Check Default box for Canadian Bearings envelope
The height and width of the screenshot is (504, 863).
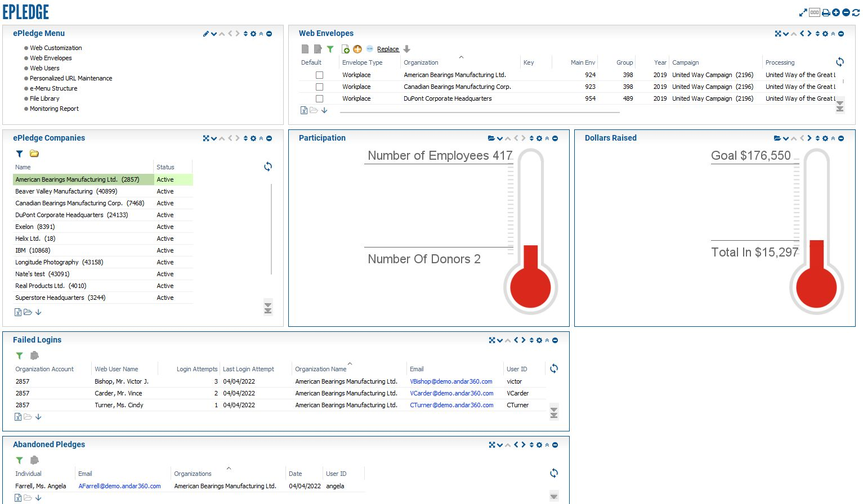click(x=319, y=87)
